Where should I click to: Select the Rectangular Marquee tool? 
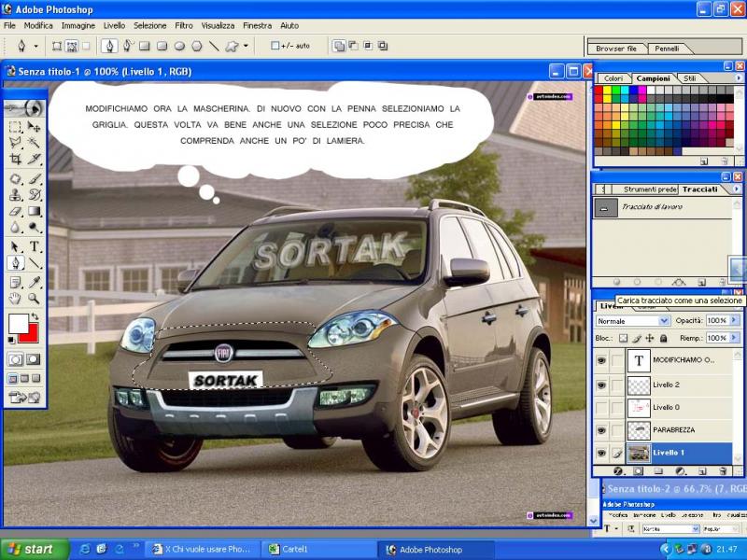pos(15,127)
